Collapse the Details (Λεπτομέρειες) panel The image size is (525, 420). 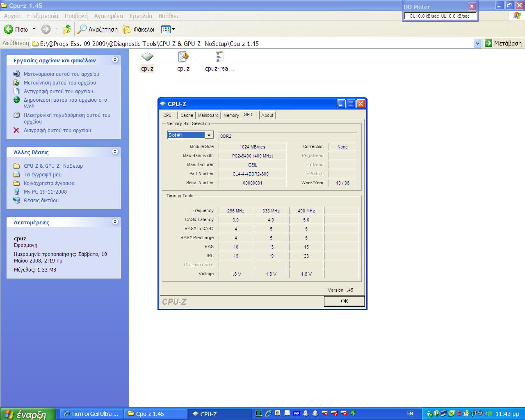(115, 222)
